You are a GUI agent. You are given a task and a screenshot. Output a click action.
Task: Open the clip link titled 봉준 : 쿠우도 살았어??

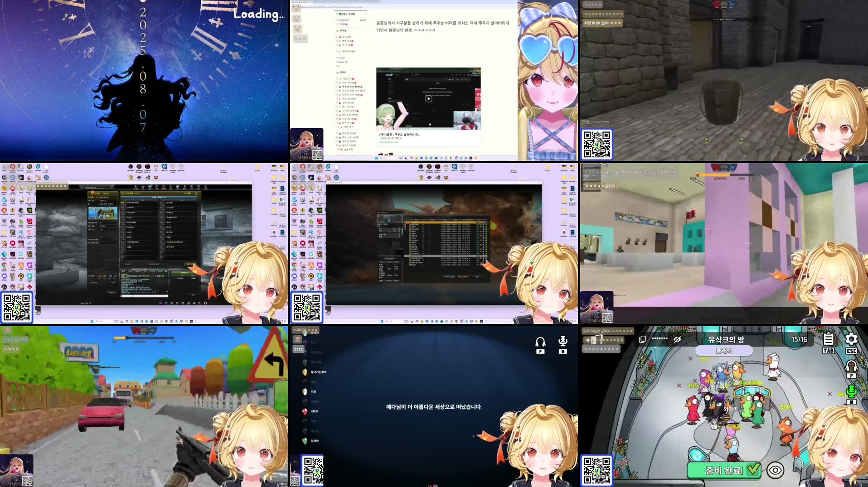click(400, 135)
